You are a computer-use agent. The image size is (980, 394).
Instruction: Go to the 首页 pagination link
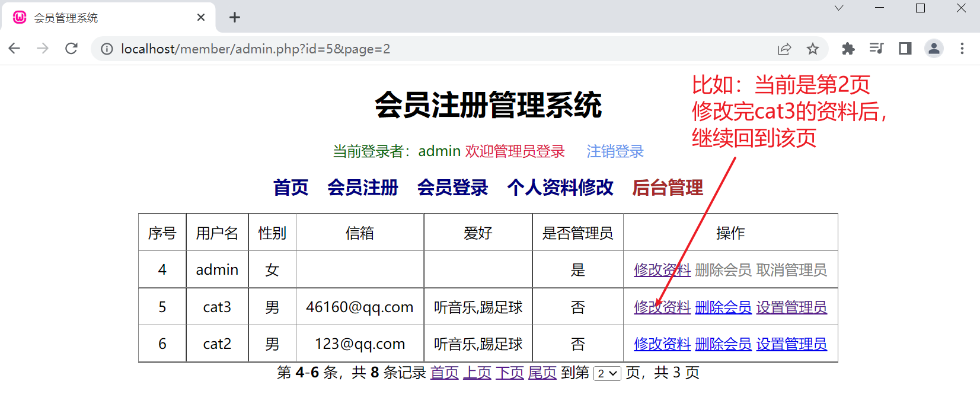click(x=445, y=373)
